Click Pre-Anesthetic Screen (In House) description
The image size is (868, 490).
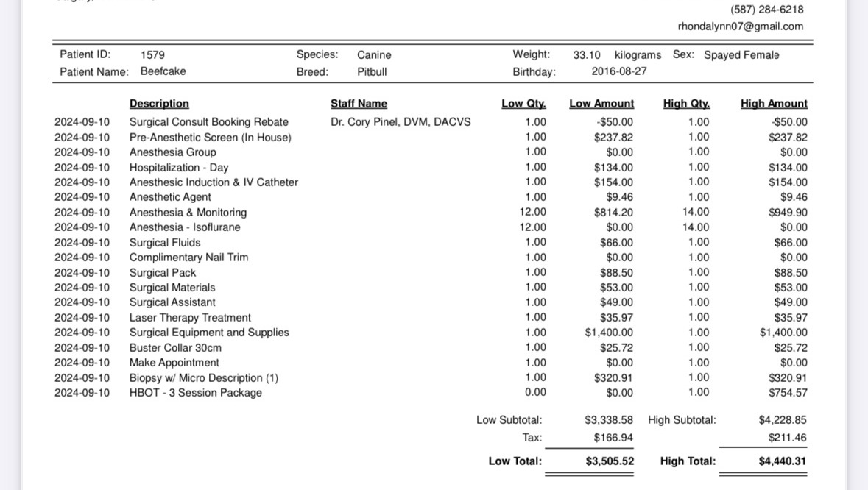pos(211,137)
